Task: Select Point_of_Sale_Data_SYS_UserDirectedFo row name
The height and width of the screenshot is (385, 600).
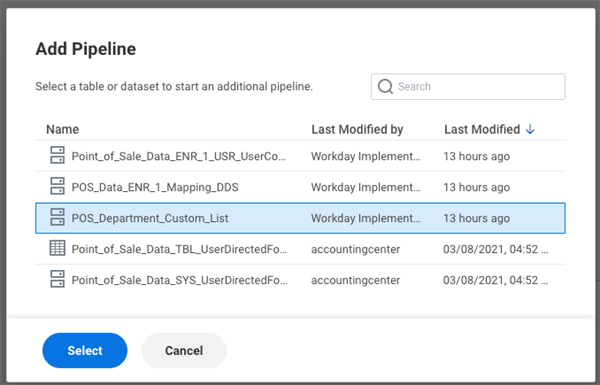Action: 179,280
